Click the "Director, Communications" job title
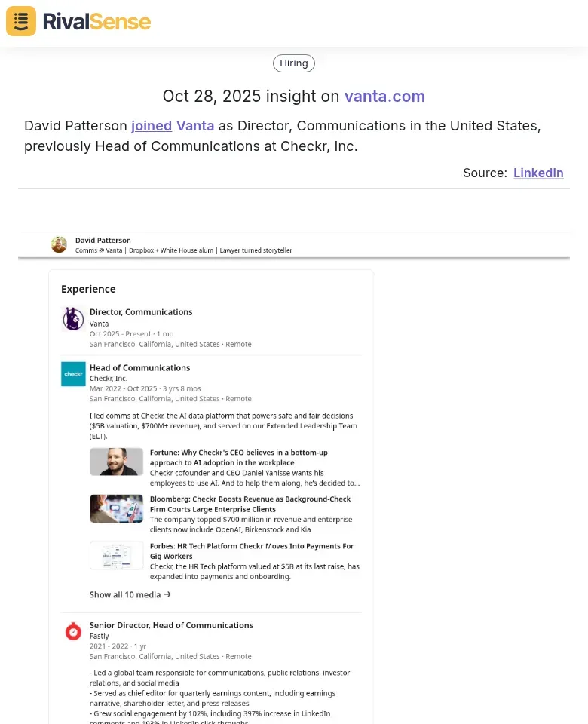588x724 pixels. click(141, 311)
